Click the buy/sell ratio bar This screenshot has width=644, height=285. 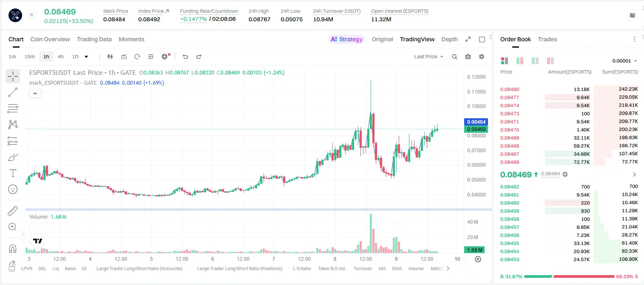(569, 276)
